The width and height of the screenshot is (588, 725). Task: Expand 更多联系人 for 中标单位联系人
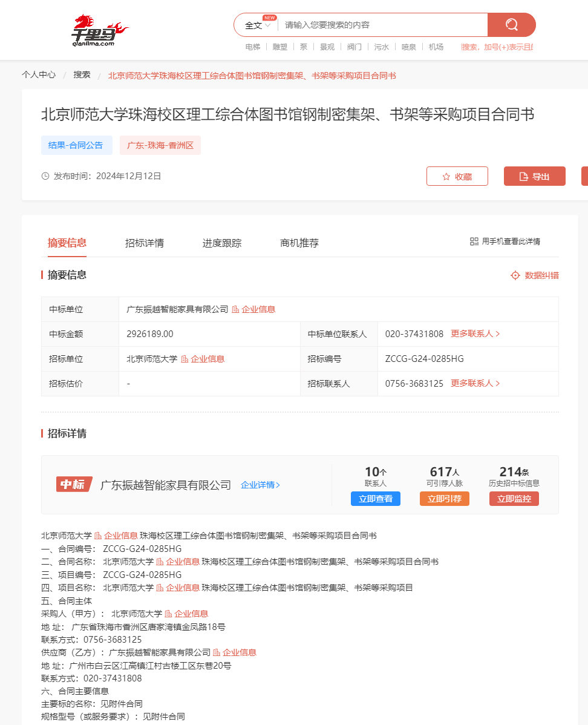coord(475,334)
